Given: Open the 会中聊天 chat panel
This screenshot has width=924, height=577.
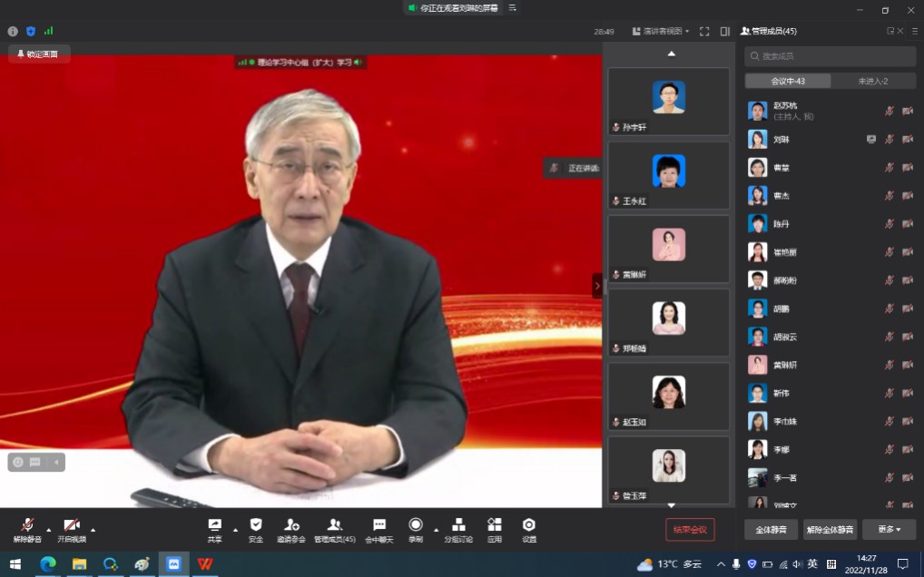Looking at the screenshot, I should pyautogui.click(x=378, y=530).
